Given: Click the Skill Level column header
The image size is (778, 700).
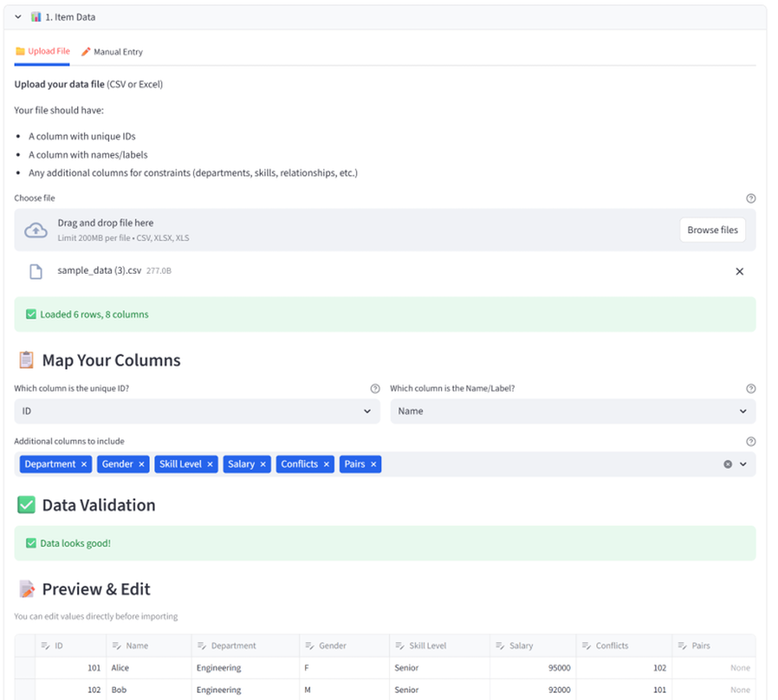Looking at the screenshot, I should (440, 646).
